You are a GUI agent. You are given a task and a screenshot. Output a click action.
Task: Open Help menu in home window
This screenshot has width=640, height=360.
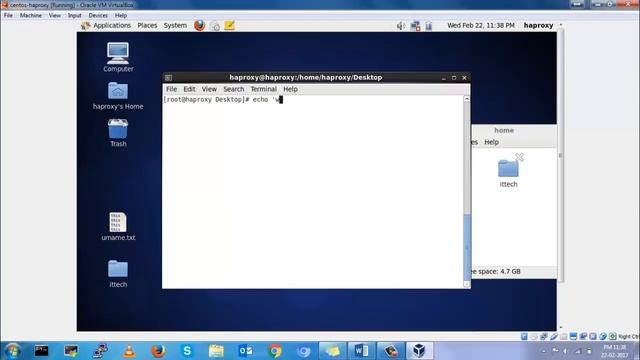(x=491, y=142)
